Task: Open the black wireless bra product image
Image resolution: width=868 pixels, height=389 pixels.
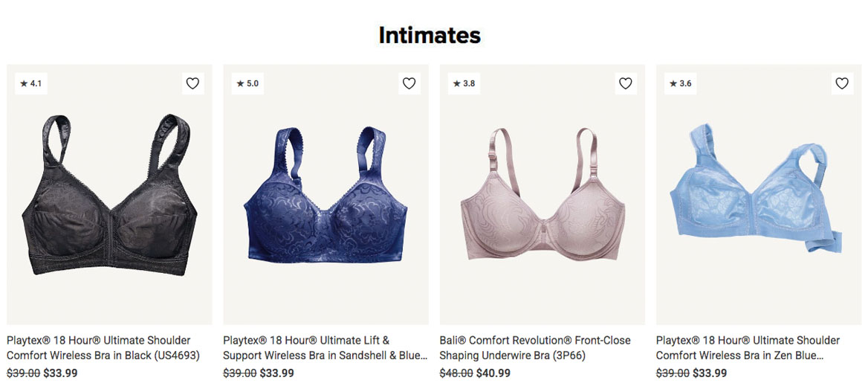Action: click(109, 195)
